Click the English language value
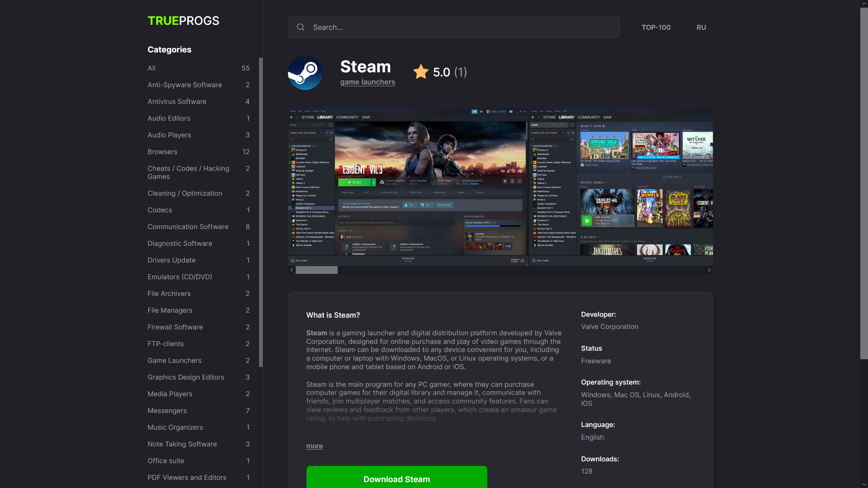 592,437
